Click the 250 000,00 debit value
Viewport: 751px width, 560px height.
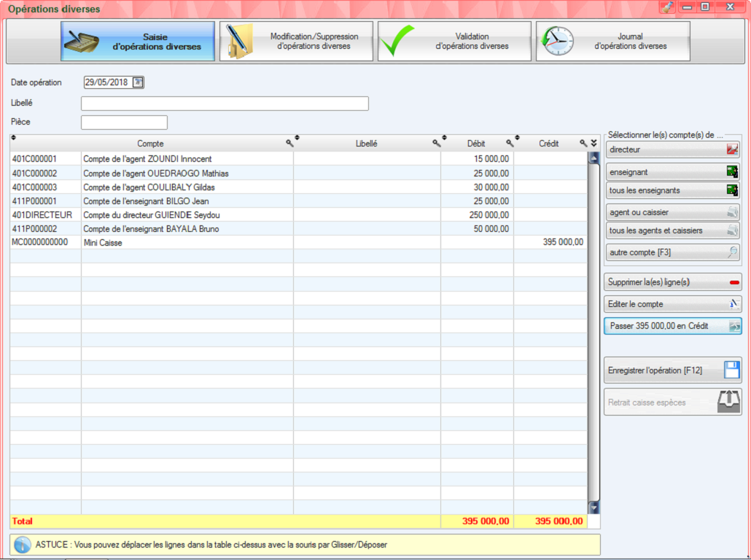pyautogui.click(x=489, y=214)
